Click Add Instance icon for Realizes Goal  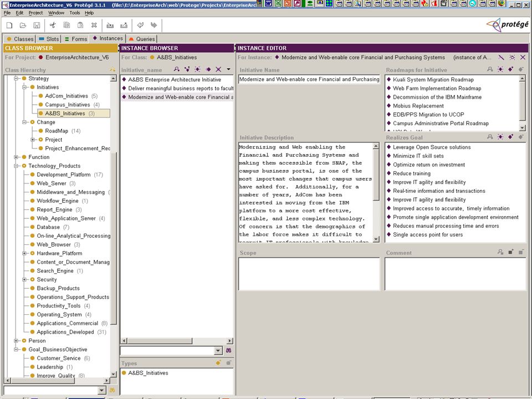click(511, 137)
